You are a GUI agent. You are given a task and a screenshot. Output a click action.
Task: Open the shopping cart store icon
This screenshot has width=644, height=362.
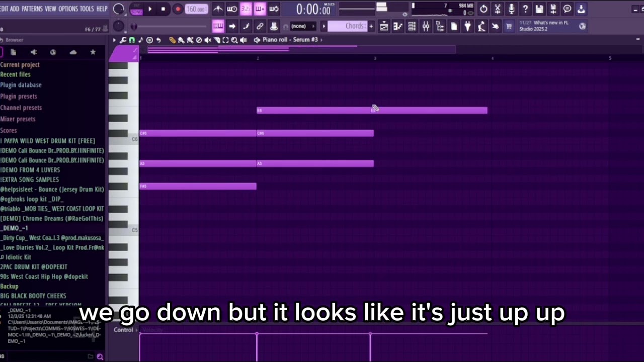tap(509, 26)
